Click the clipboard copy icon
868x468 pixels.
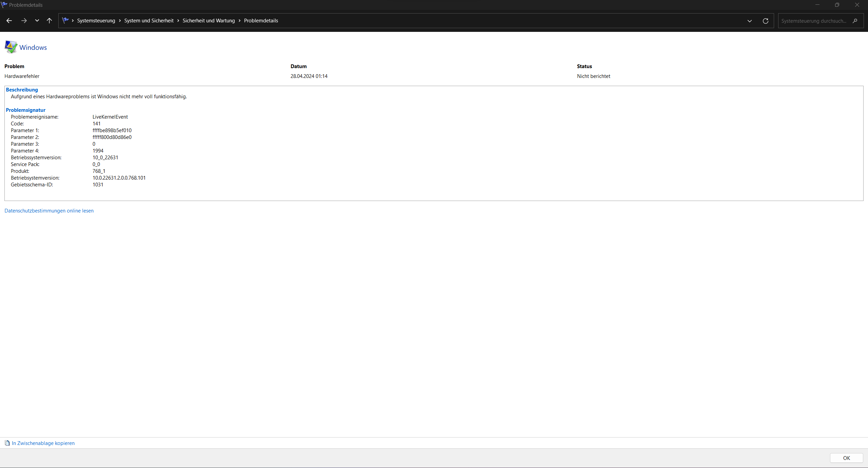tap(7, 443)
